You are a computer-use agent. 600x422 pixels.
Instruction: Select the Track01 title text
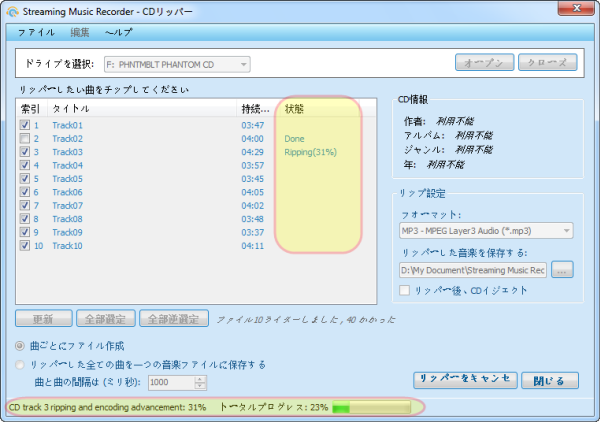(67, 125)
